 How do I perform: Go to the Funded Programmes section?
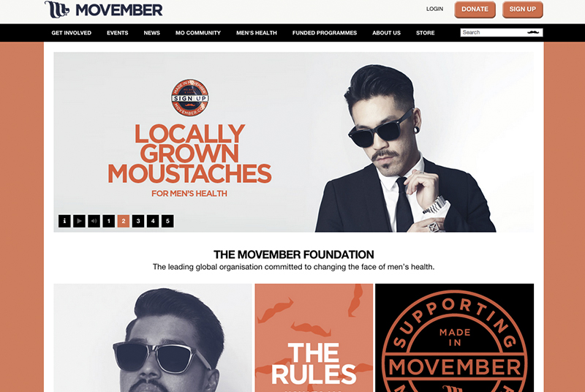point(325,33)
